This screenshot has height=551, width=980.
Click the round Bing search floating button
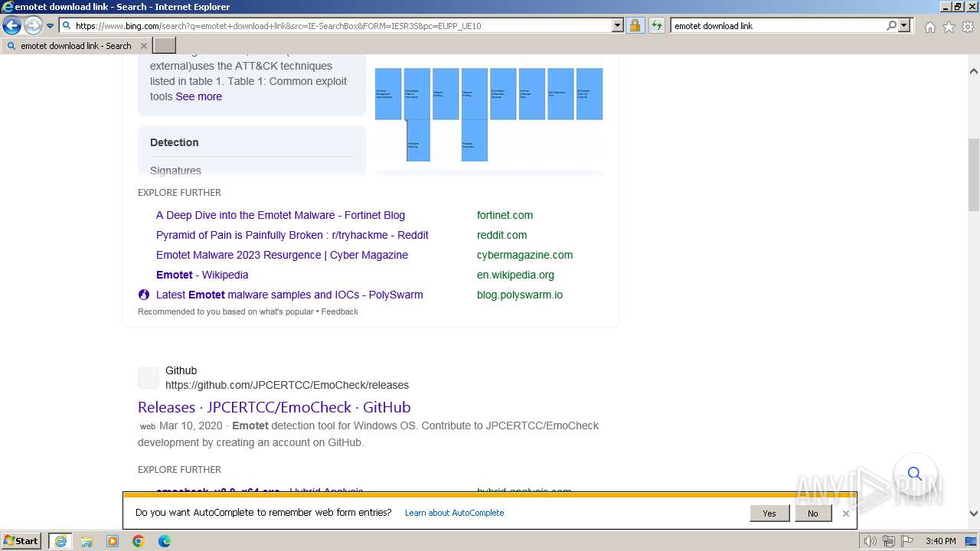[915, 474]
